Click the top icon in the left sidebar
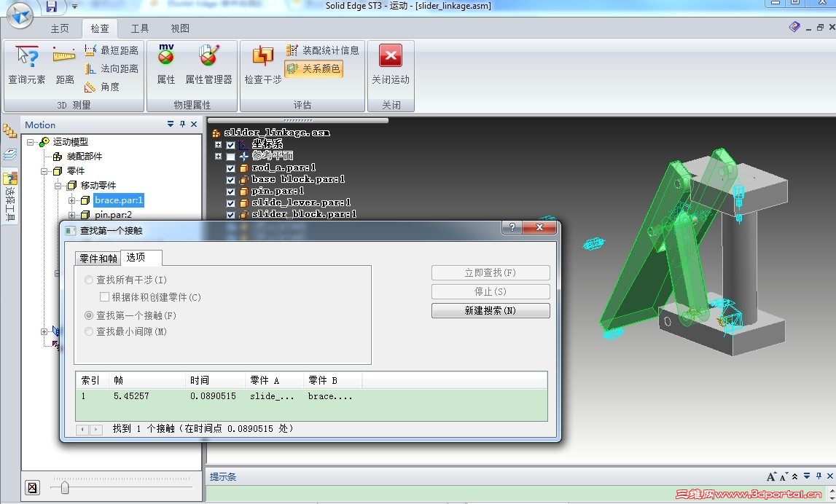 click(9, 131)
